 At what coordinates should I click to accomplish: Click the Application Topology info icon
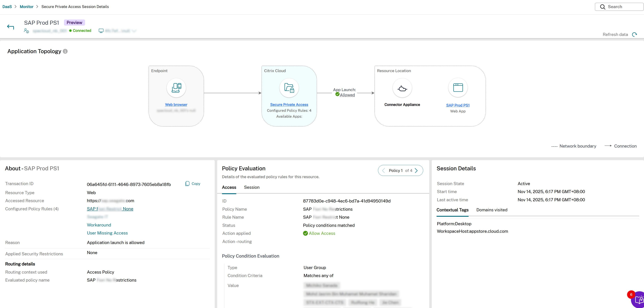pos(65,51)
